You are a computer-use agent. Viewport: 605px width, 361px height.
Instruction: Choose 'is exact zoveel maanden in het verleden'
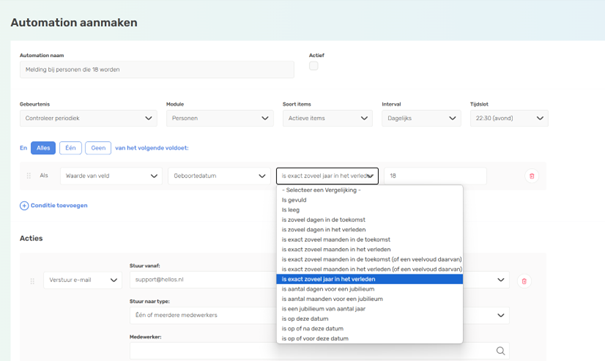point(370,250)
